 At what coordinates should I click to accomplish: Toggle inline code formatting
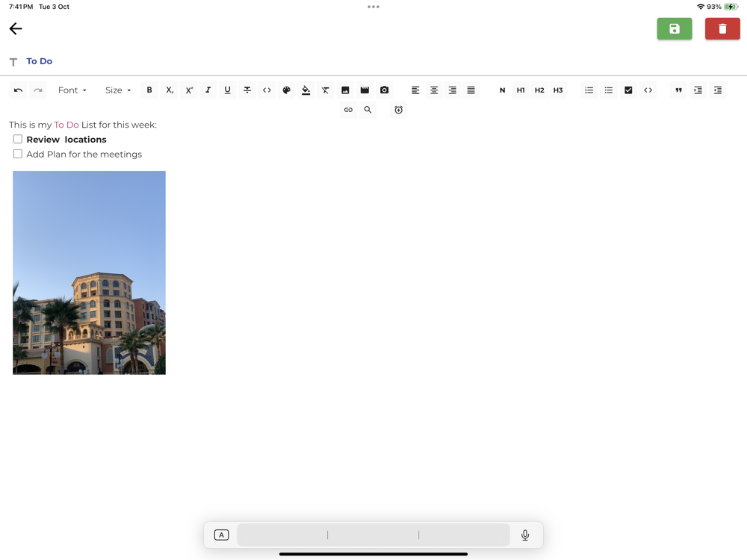267,90
